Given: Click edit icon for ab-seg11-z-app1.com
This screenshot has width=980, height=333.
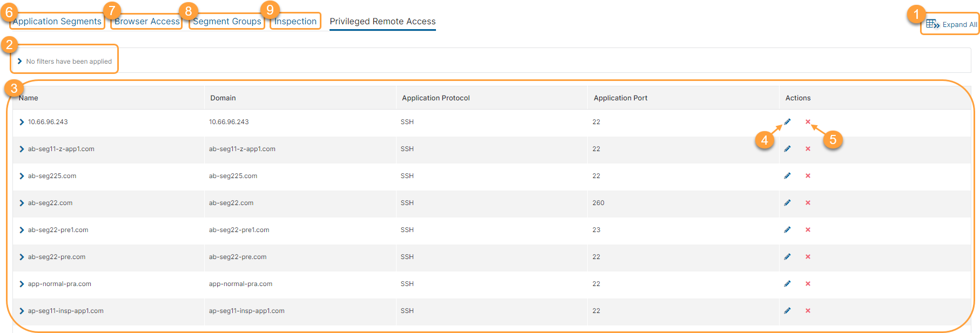Looking at the screenshot, I should tap(787, 149).
